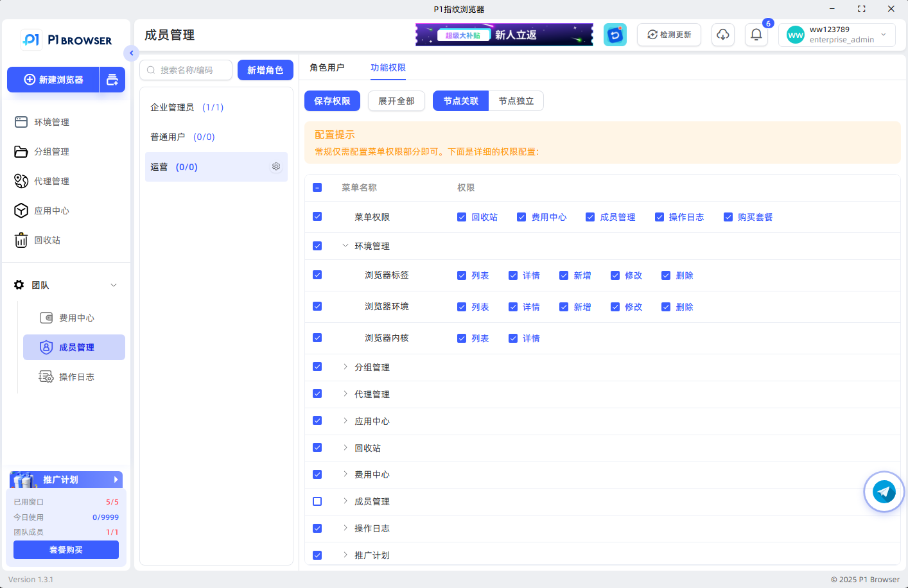Click the 新增角色 button
The image size is (908, 588).
coord(265,70)
